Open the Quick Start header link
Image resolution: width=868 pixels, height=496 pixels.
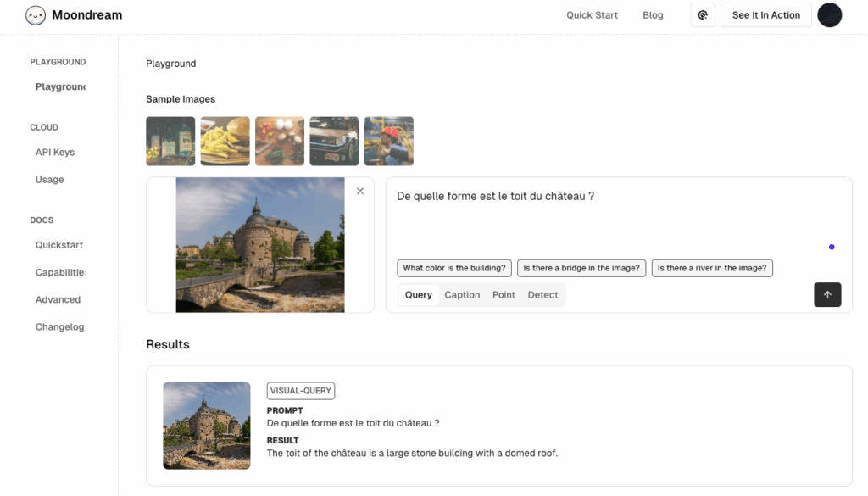[x=592, y=15]
